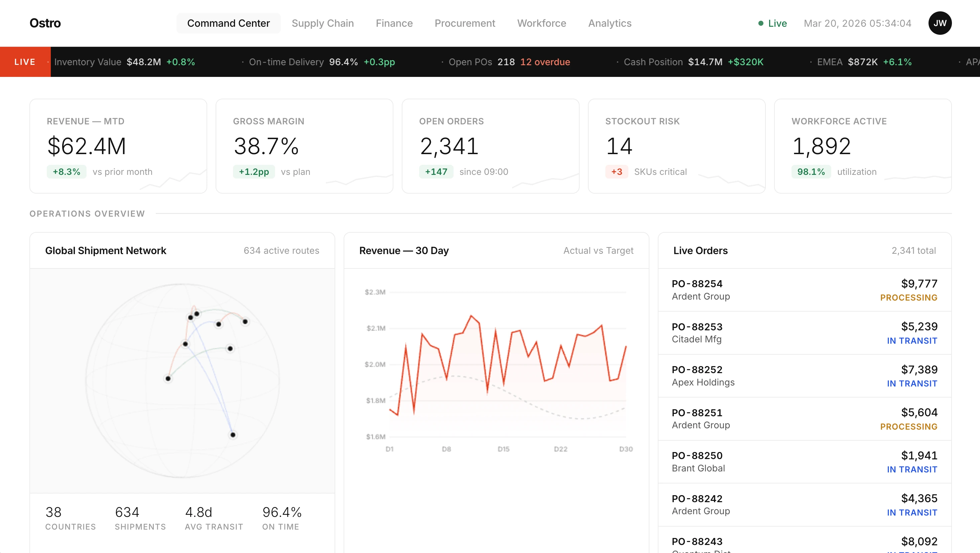The image size is (980, 553).
Task: Click the red LIVE ticker badge
Action: pyautogui.click(x=25, y=62)
